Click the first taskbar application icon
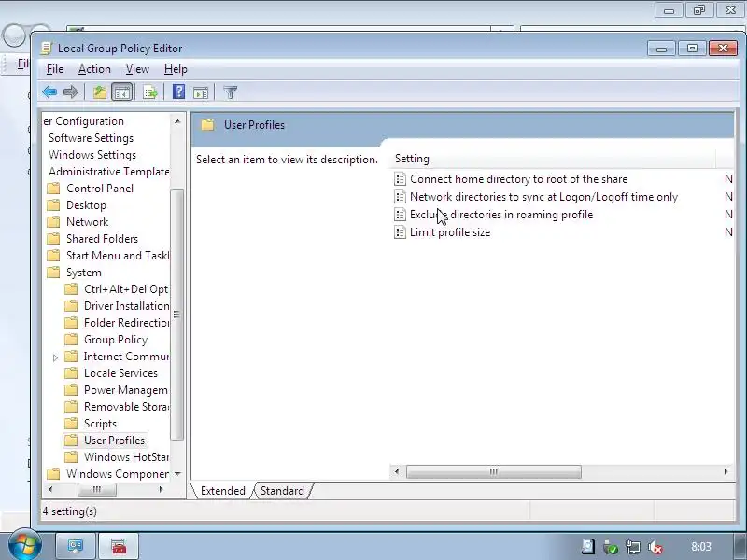 (76, 546)
